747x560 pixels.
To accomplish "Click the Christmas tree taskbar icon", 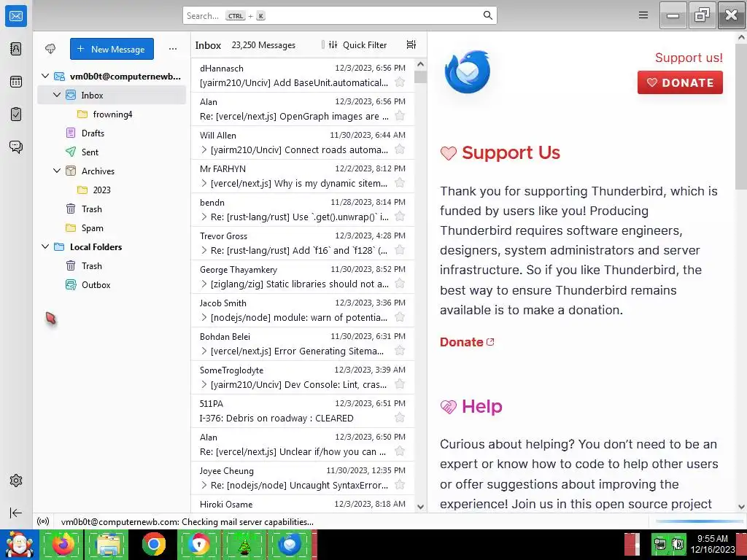I will point(245,544).
